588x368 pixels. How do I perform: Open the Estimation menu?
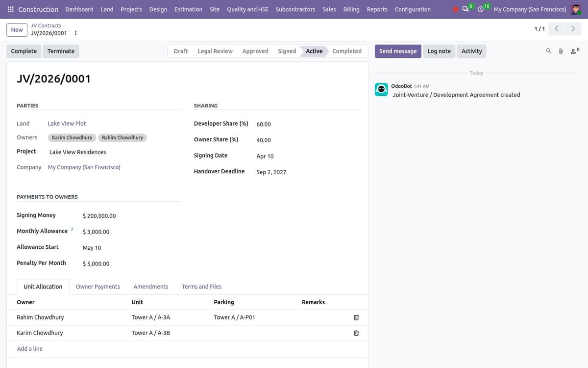pyautogui.click(x=188, y=9)
